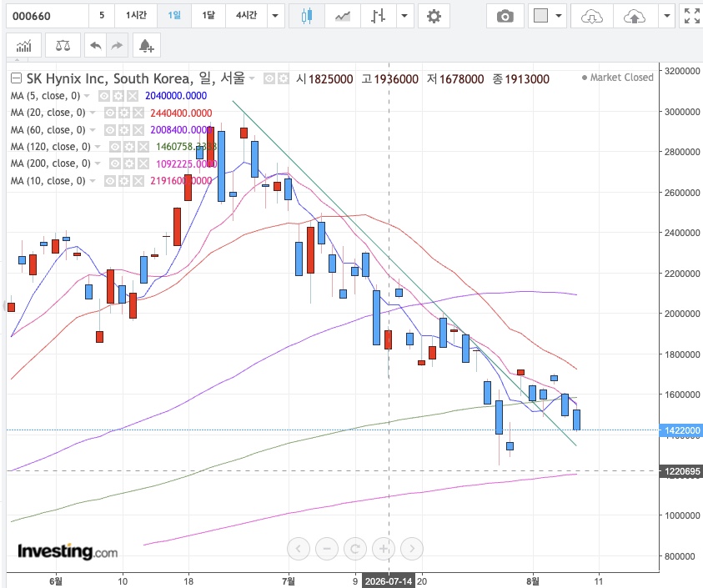Select the candlestick chart style
The width and height of the screenshot is (703, 588).
coord(307,16)
